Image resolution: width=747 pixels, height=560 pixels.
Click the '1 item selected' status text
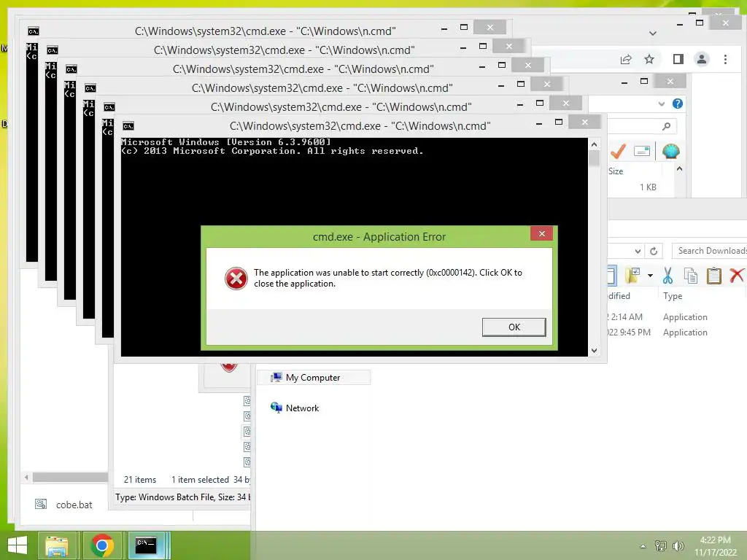pyautogui.click(x=200, y=480)
